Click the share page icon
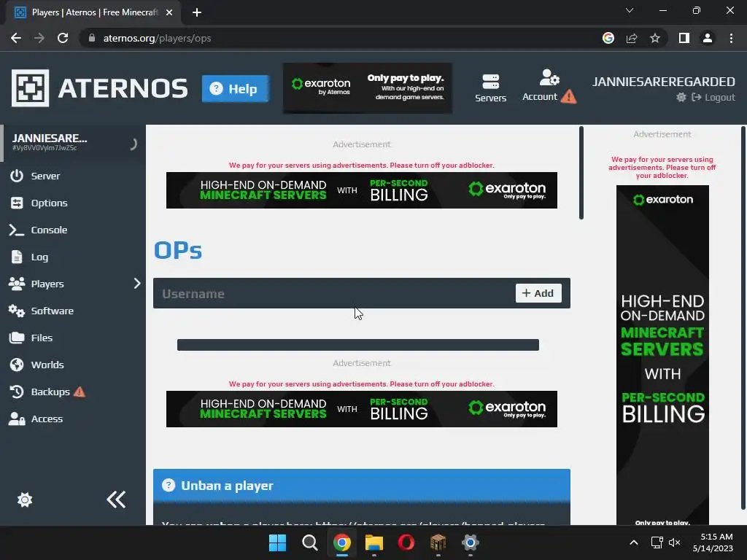 pyautogui.click(x=632, y=38)
